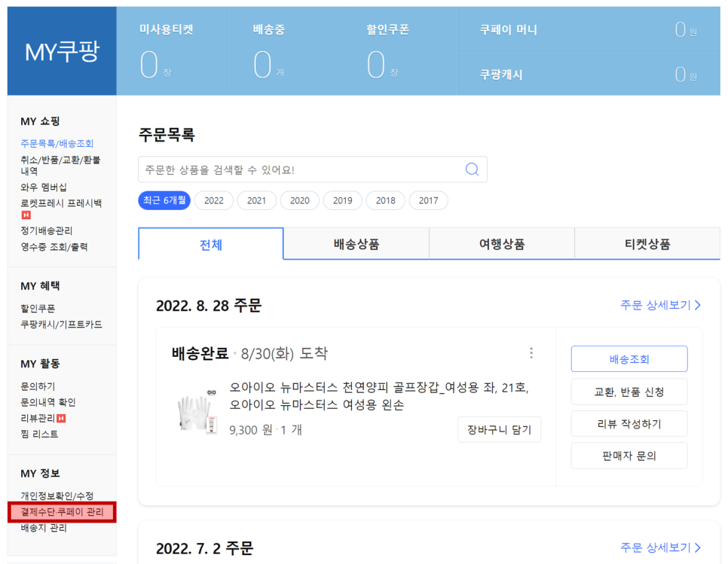Click 교환, 반품 신청 button
728x564 pixels.
(629, 392)
